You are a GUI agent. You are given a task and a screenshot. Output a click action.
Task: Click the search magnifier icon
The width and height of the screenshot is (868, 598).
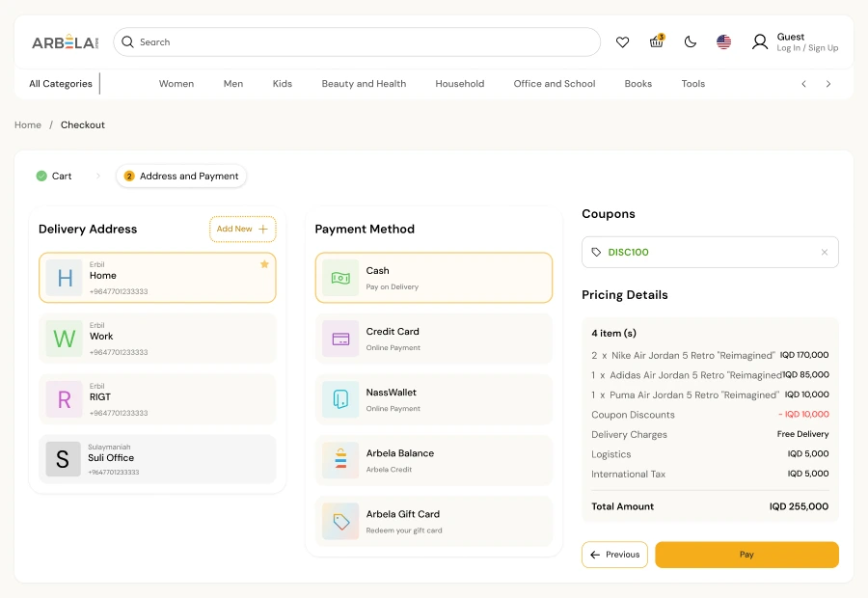[x=127, y=42]
